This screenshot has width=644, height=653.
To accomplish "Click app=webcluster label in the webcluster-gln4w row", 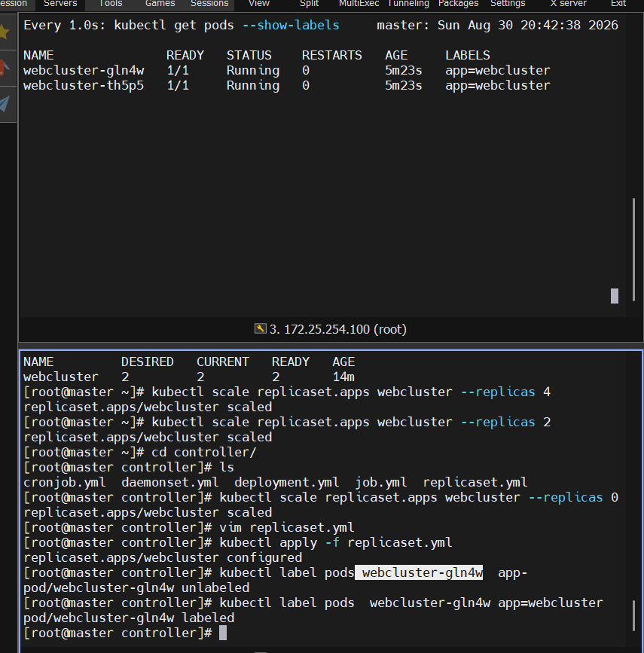I will point(498,70).
